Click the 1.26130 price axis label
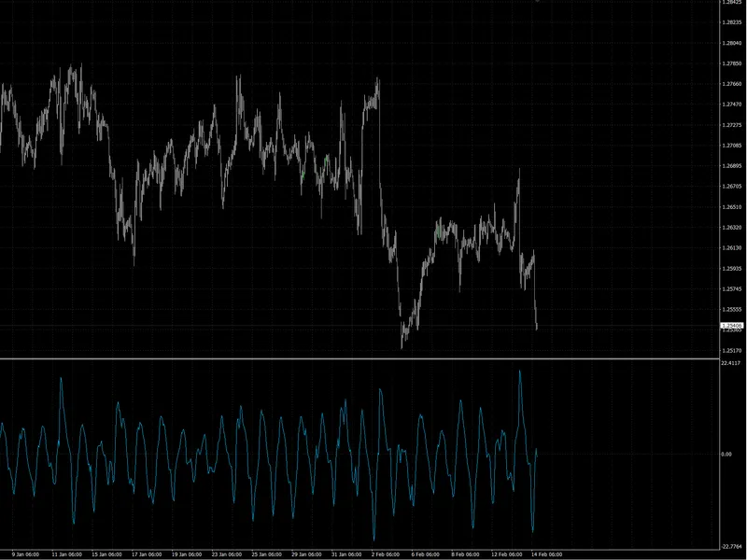747x560 pixels. pyautogui.click(x=731, y=247)
